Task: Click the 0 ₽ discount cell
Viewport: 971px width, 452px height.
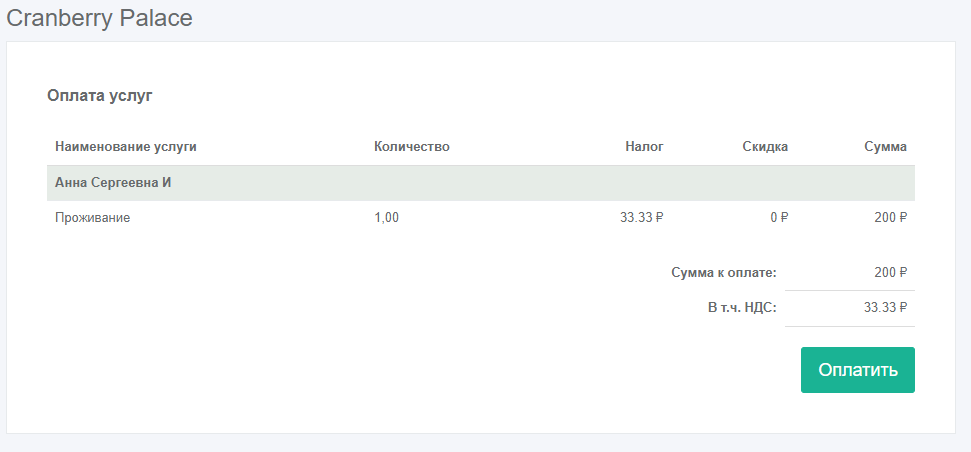Action: point(778,218)
